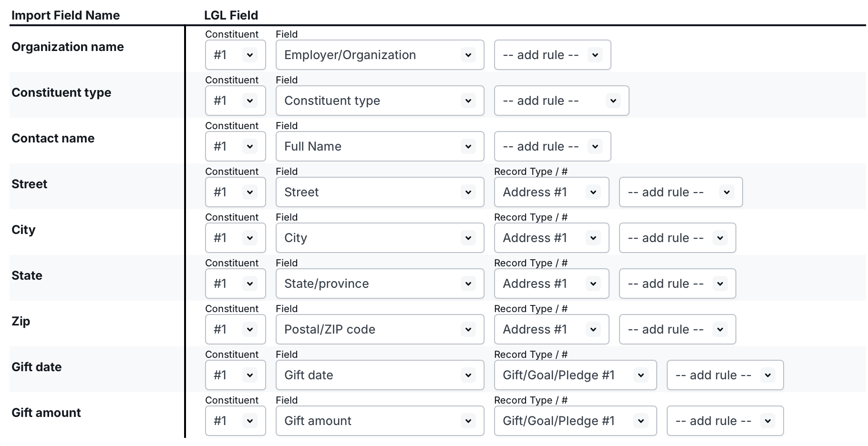Viewport: 868px width, 446px height.
Task: Open the Employer/Organization field dropdown
Action: 380,55
